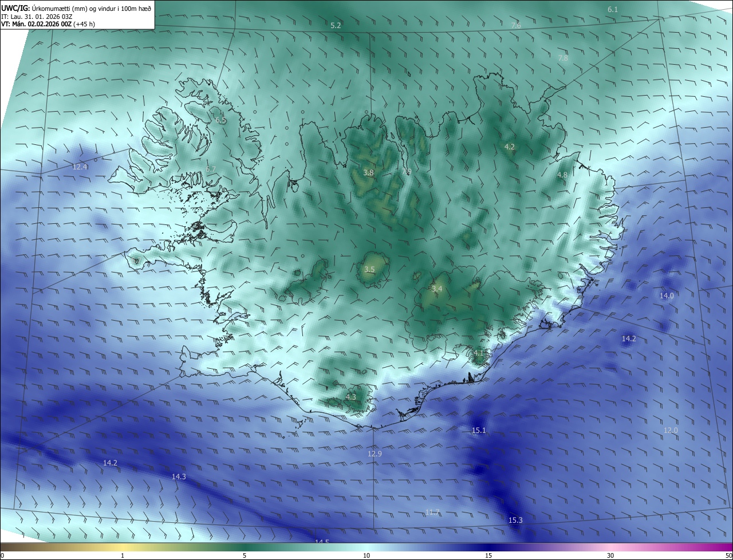Click the legend tick label 5

tap(245, 555)
